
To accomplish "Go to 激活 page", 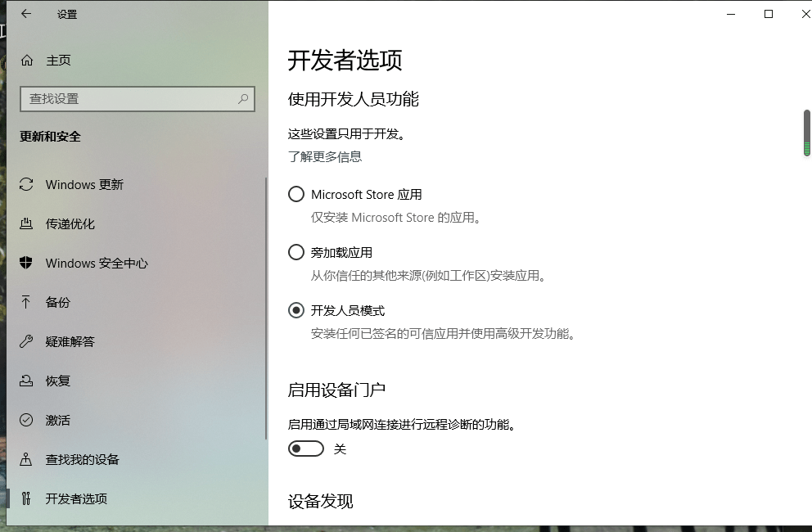I will pos(136,420).
